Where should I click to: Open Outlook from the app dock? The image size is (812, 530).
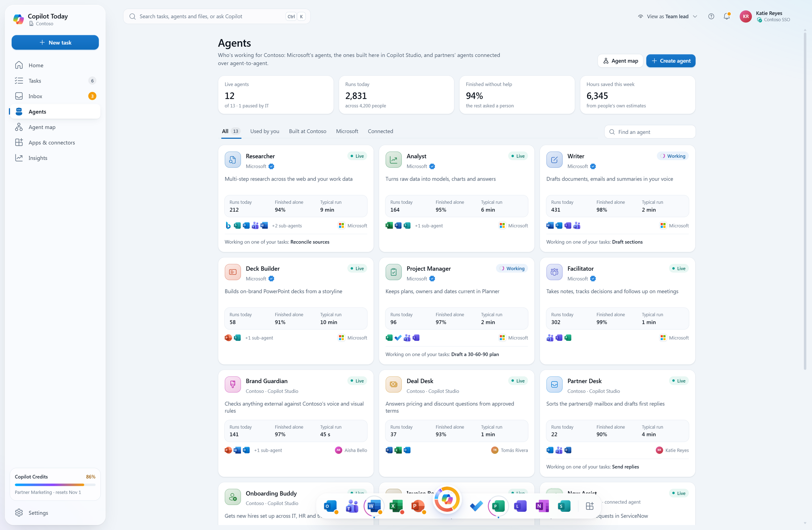[x=330, y=506]
